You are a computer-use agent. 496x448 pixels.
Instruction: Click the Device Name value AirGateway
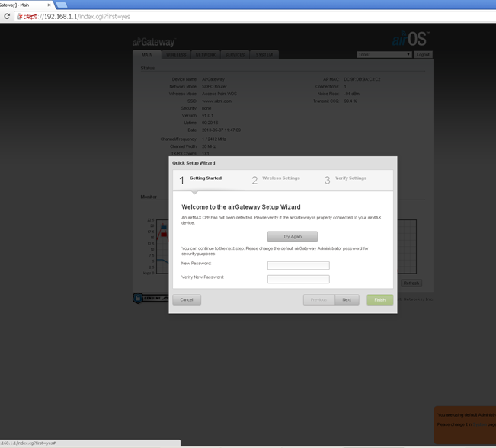(213, 79)
